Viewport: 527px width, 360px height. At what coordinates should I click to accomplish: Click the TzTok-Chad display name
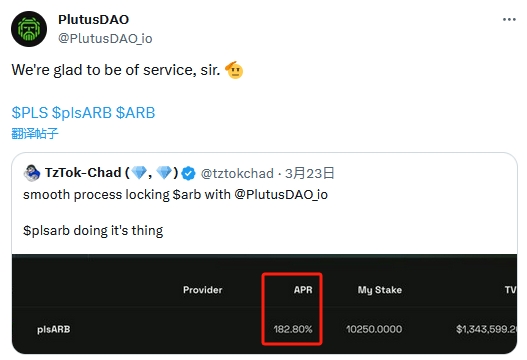83,173
